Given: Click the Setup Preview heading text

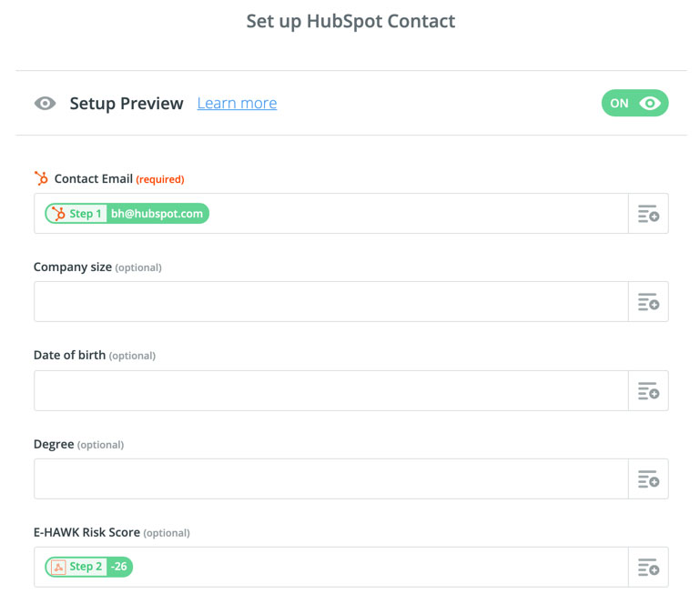Looking at the screenshot, I should click(127, 104).
